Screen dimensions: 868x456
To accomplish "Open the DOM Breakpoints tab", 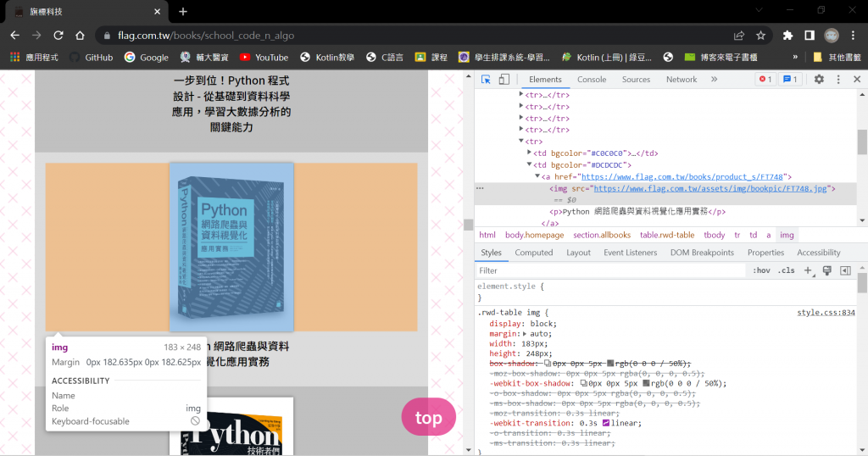I will pyautogui.click(x=702, y=253).
